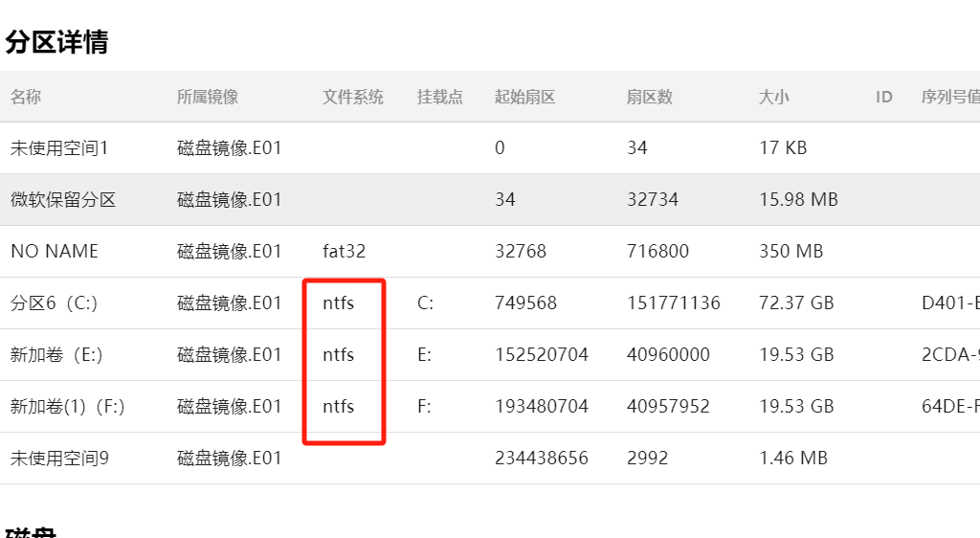Select the 分区6 (C:) partition name
The height and width of the screenshot is (538, 980).
55,303
